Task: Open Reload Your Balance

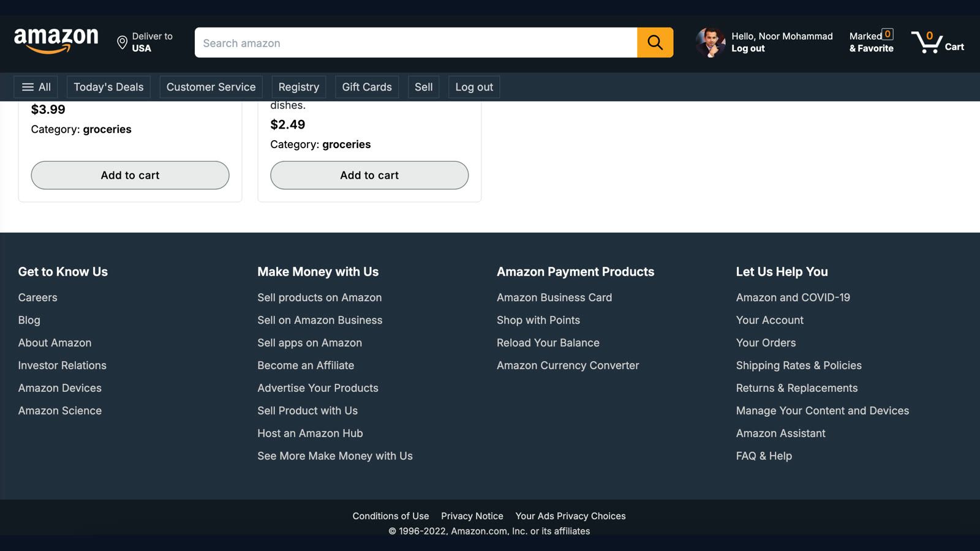Action: [x=548, y=343]
